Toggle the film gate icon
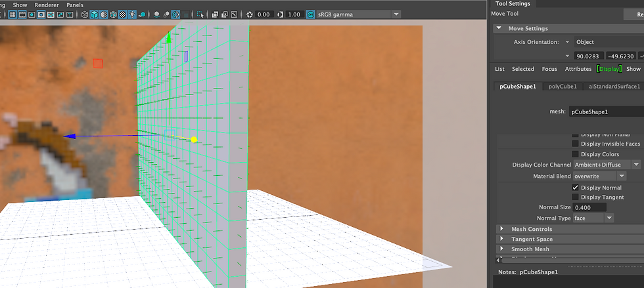644x288 pixels. tap(22, 14)
